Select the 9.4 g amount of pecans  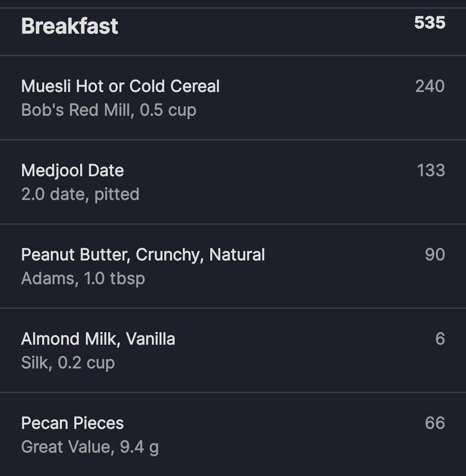(139, 447)
